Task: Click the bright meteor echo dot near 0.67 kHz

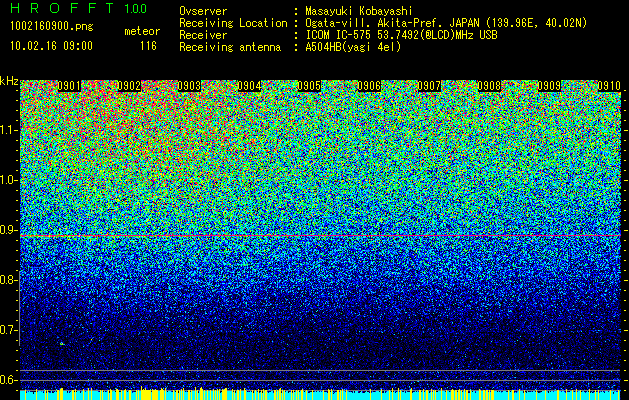Action: pyautogui.click(x=62, y=344)
